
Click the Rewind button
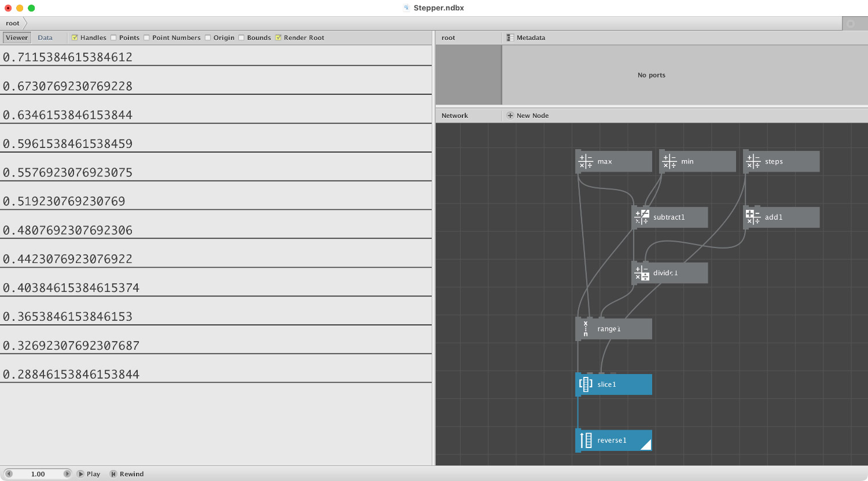point(127,474)
